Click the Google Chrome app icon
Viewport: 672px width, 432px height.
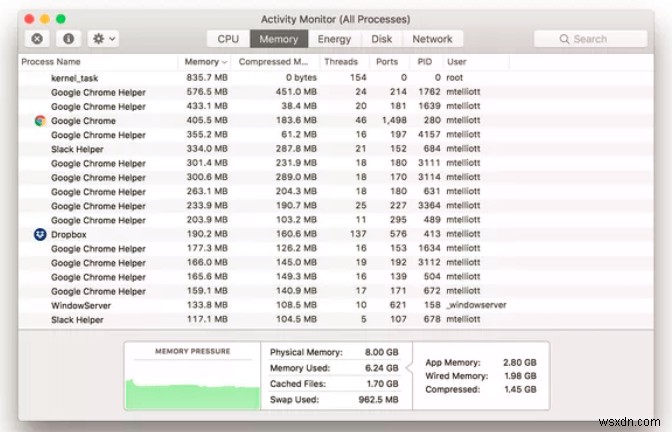40,121
